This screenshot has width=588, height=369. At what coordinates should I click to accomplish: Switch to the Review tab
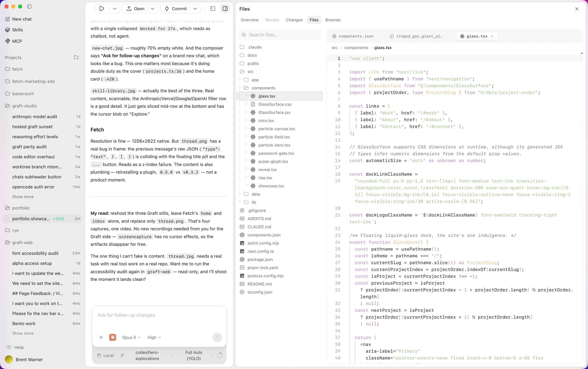coord(272,20)
